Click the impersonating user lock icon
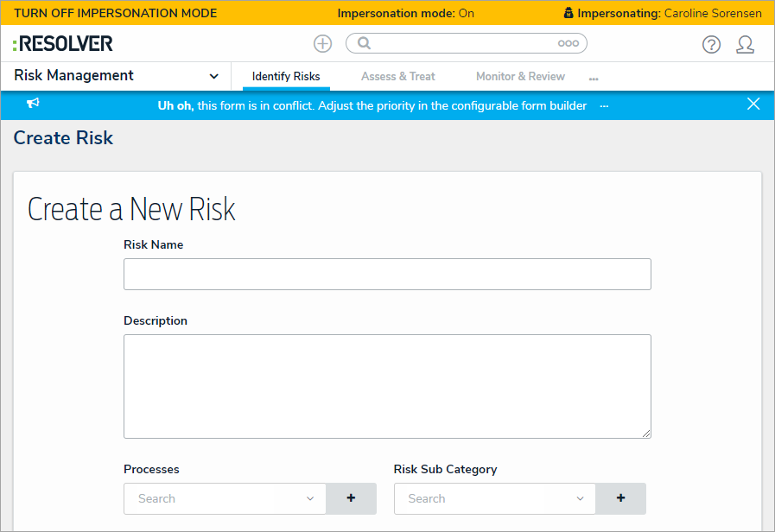The width and height of the screenshot is (775, 532). pos(569,13)
